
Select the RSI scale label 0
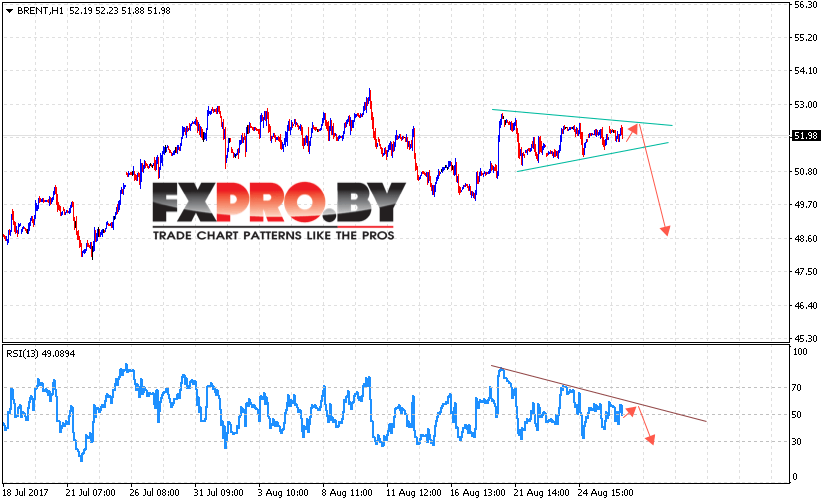pyautogui.click(x=794, y=477)
